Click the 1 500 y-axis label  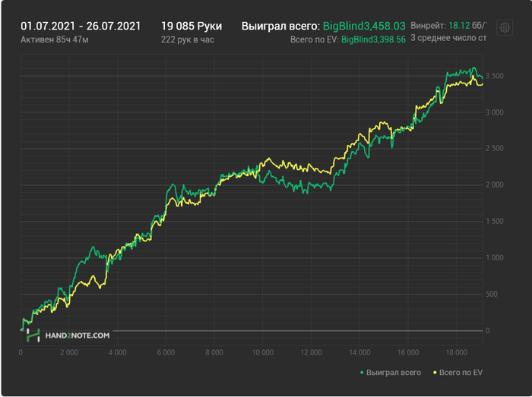click(x=495, y=221)
